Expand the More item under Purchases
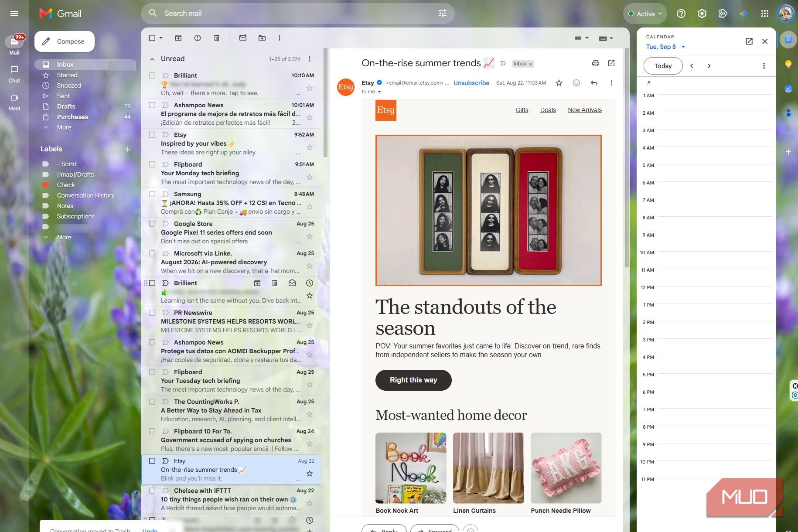Viewport: 798px width, 532px height. [x=64, y=127]
